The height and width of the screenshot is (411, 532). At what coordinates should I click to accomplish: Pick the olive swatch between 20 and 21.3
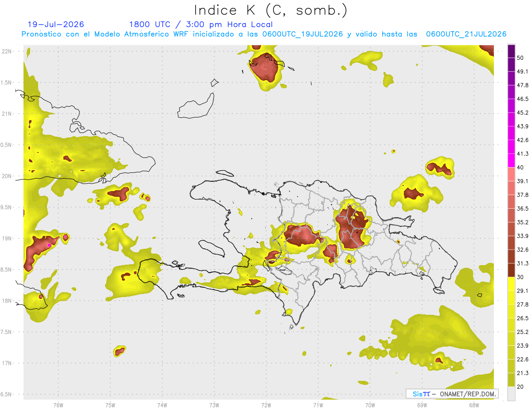click(x=511, y=380)
